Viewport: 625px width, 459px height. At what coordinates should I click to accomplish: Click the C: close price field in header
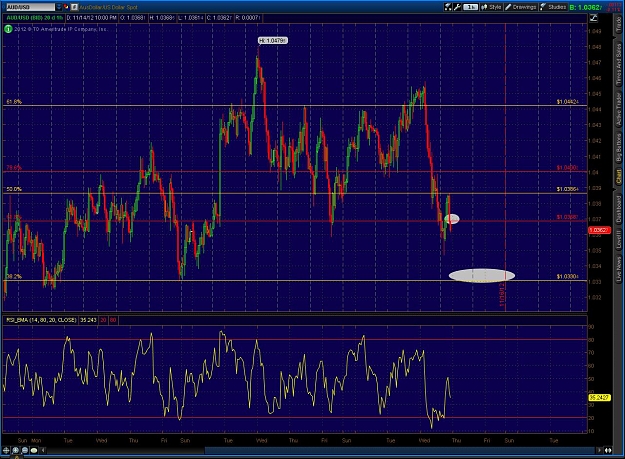pos(219,18)
